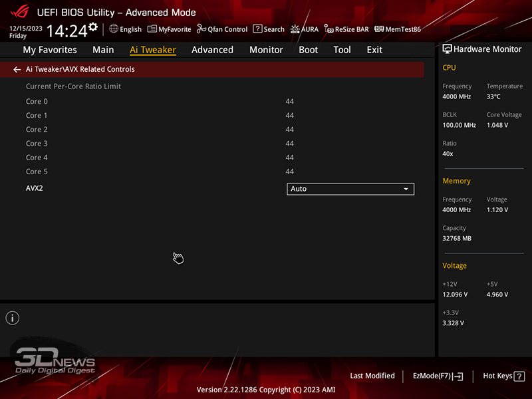The image size is (532, 399).
Task: Click Current Per-Core Ratio Limit heading
Action: coord(73,86)
